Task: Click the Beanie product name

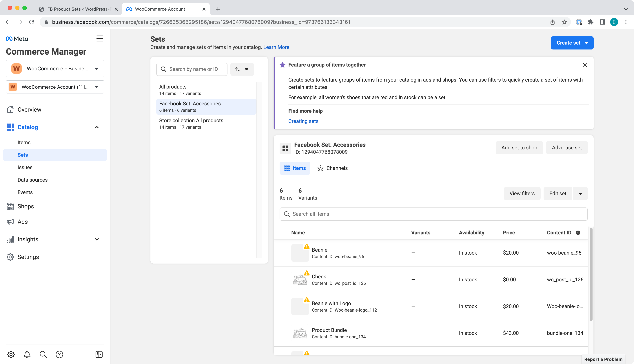Action: pyautogui.click(x=320, y=250)
